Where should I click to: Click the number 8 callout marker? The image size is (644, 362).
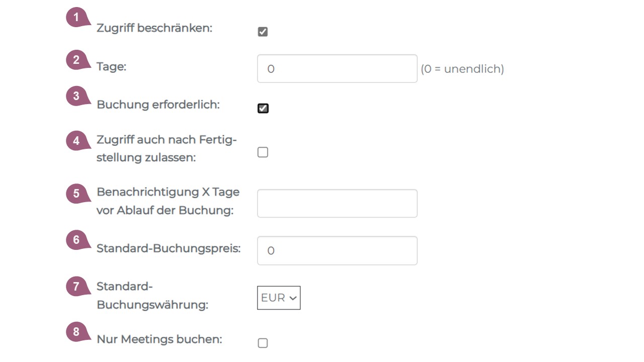pyautogui.click(x=76, y=332)
